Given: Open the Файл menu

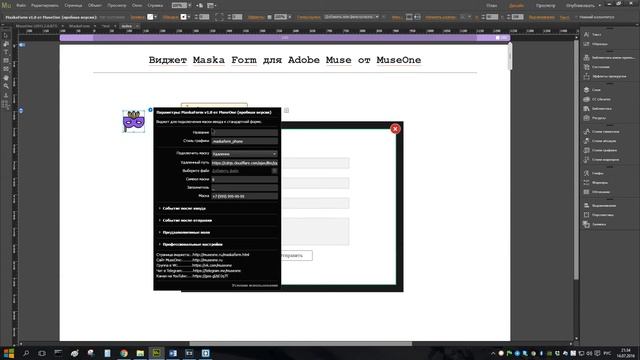Looking at the screenshot, I should click(21, 5).
